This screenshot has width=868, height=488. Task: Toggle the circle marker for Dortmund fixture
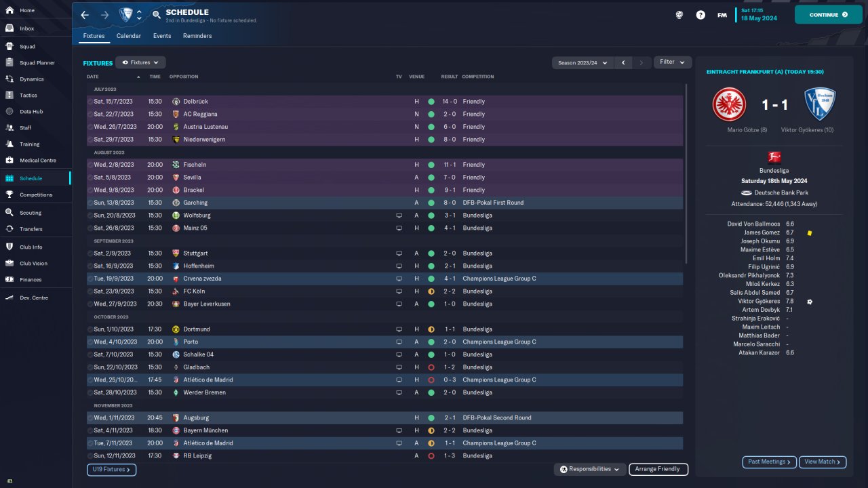coord(90,329)
